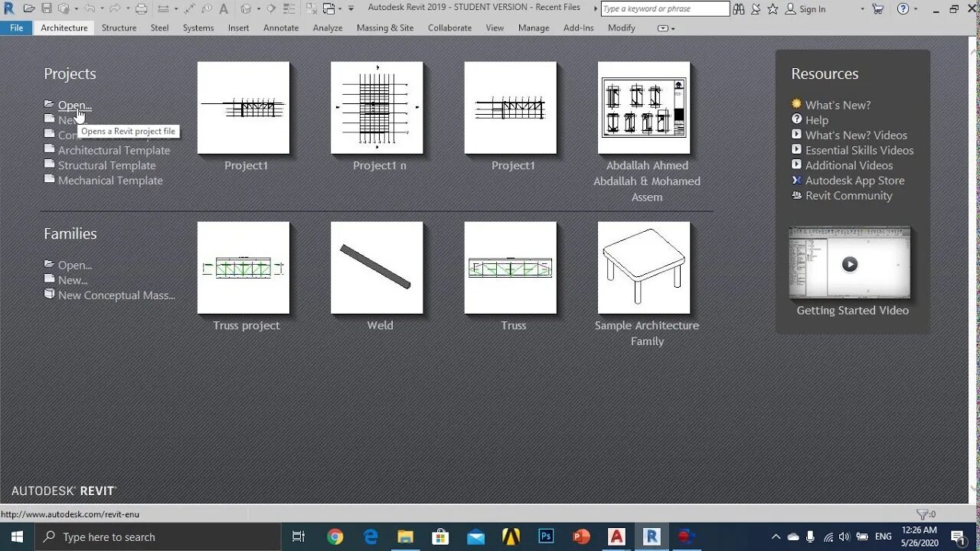Click the taskbar volume speaker icon
Viewport: 980px width, 551px height.
point(844,536)
